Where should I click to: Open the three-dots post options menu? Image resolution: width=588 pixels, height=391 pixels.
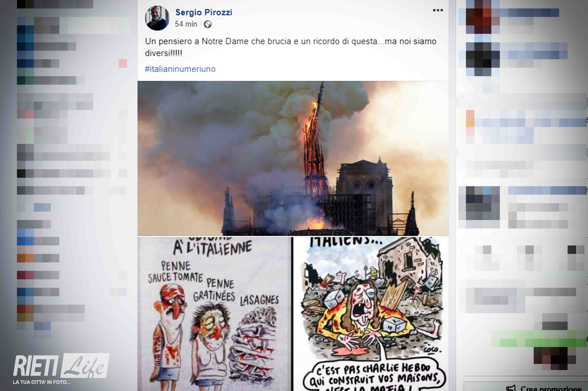point(438,10)
